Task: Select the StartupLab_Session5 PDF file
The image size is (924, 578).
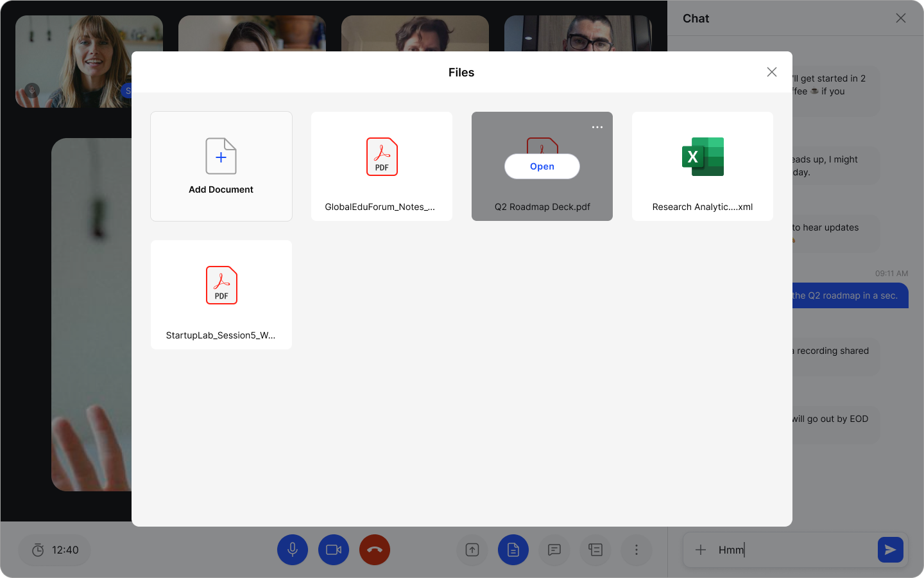Action: pyautogui.click(x=221, y=295)
